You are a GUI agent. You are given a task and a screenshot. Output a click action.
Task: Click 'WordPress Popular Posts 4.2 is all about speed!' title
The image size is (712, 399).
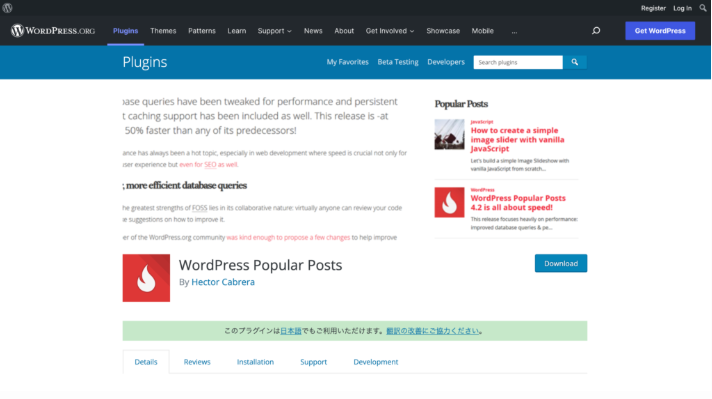[x=518, y=202]
